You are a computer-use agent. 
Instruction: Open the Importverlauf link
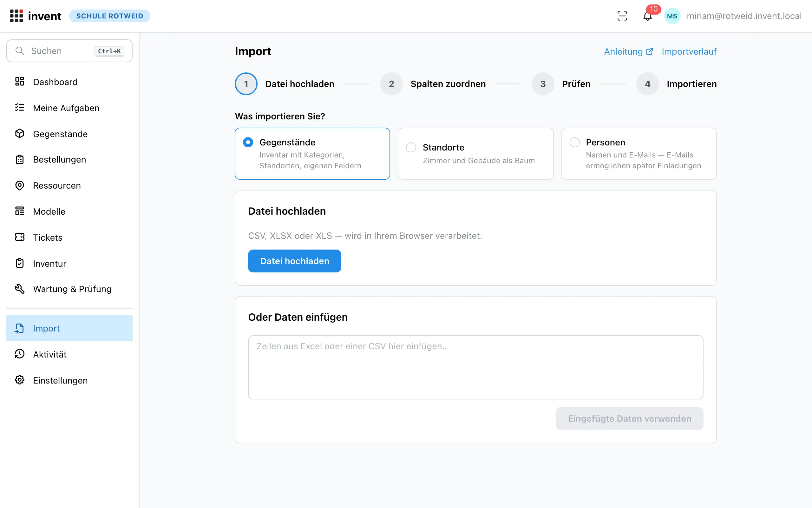pyautogui.click(x=689, y=51)
